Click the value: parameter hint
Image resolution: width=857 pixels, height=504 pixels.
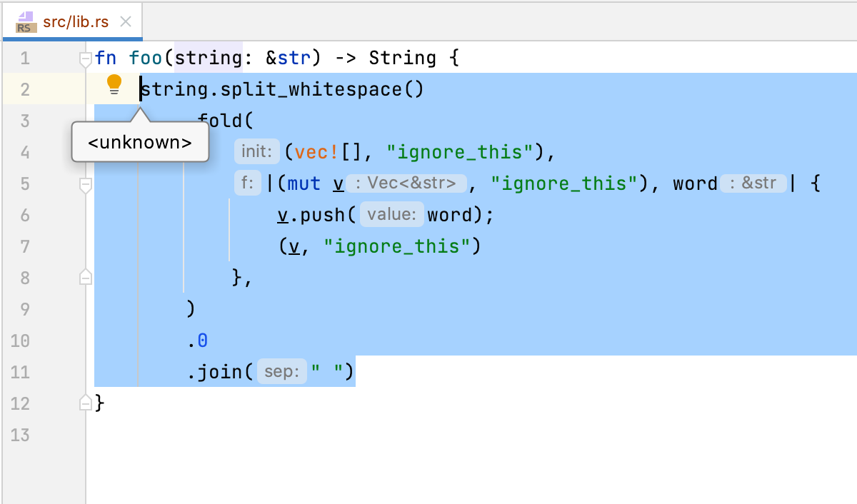point(391,213)
